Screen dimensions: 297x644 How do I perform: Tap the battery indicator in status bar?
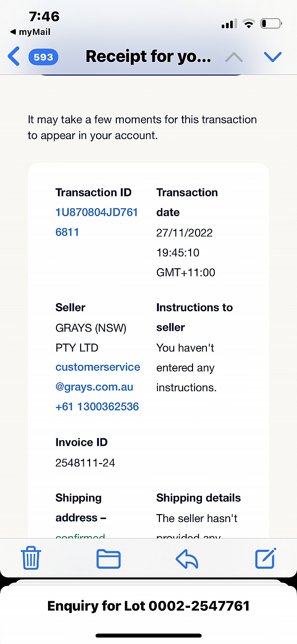(271, 23)
